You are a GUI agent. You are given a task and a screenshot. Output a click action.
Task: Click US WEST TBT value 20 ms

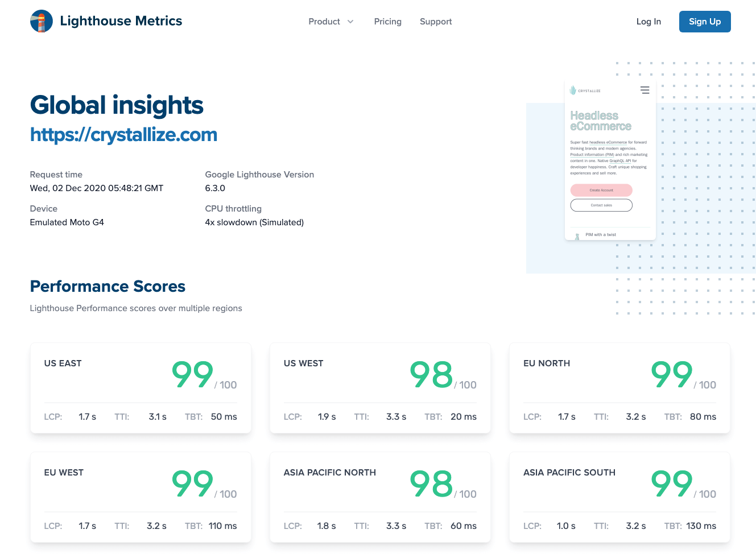(464, 417)
